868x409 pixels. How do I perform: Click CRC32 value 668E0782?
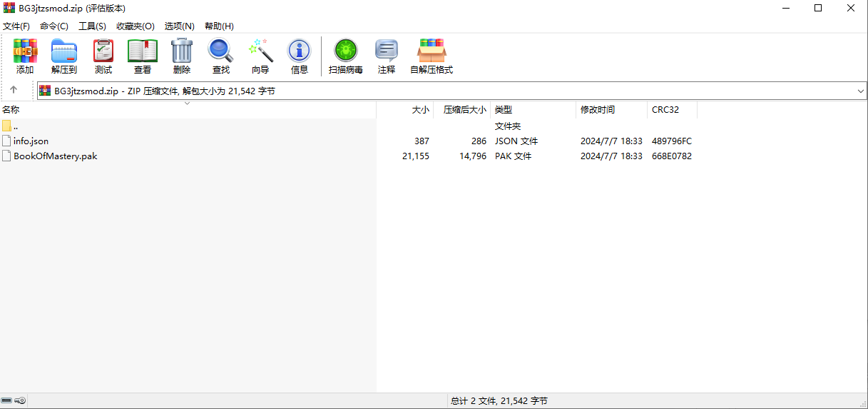(x=672, y=156)
